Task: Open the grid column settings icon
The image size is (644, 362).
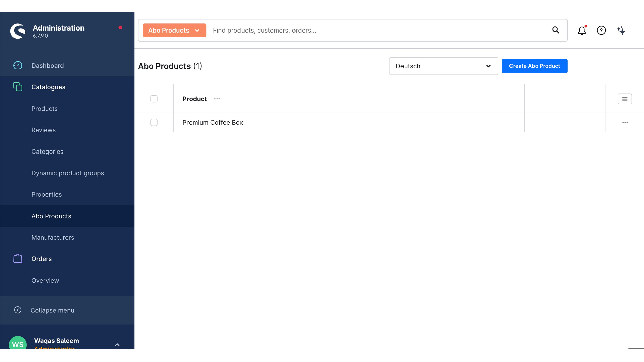Action: [625, 99]
